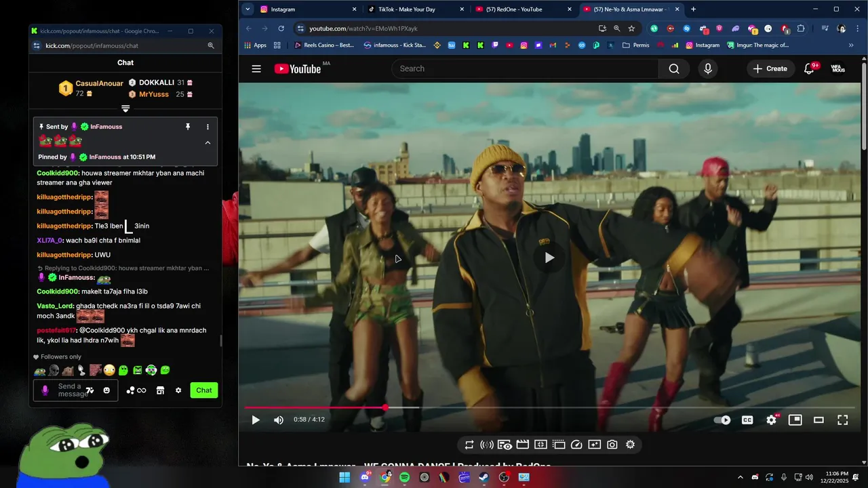Image resolution: width=868 pixels, height=488 pixels.
Task: Open the playback speed gauge icon
Action: click(x=576, y=445)
